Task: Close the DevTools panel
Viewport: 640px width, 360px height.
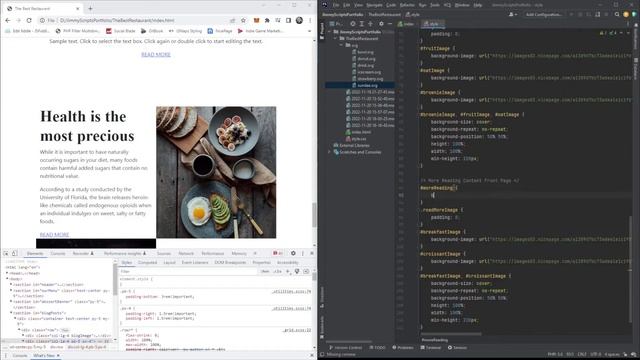Action: click(x=311, y=253)
